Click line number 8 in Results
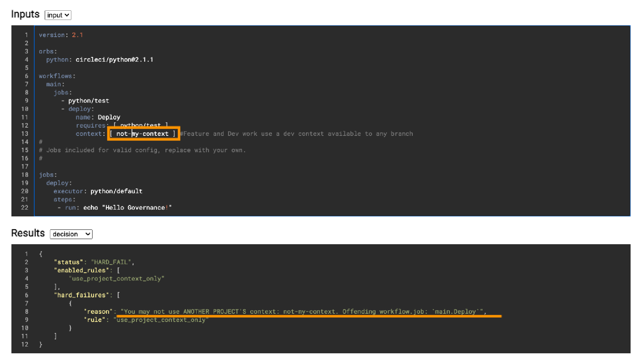Image resolution: width=642 pixels, height=364 pixels. (26, 312)
